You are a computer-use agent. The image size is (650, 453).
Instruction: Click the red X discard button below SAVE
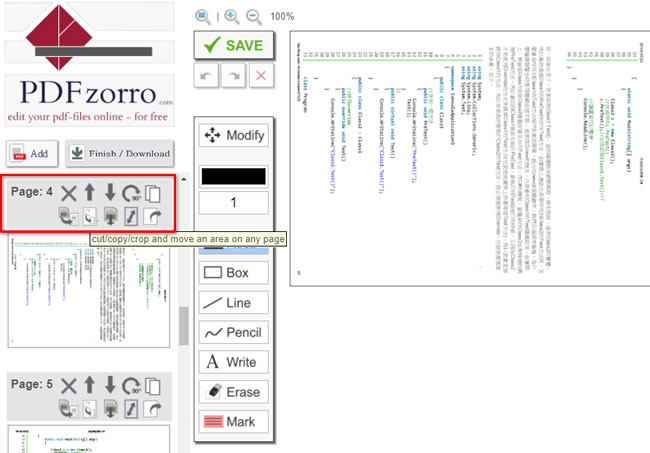click(x=261, y=75)
